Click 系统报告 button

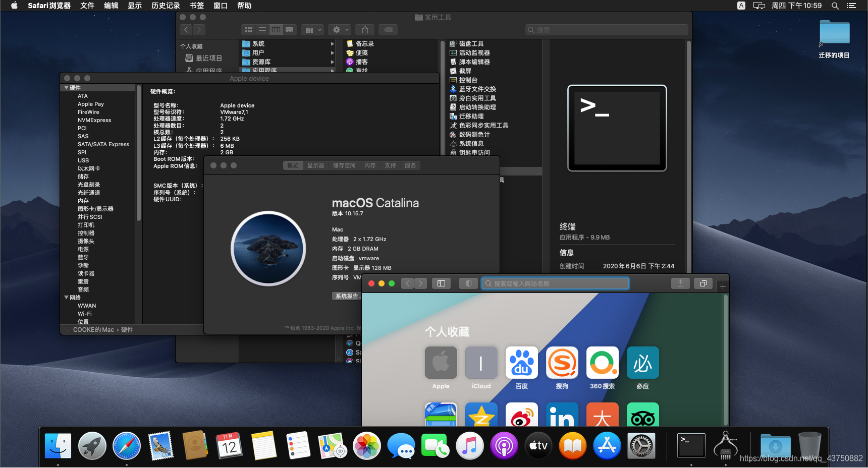pos(347,296)
